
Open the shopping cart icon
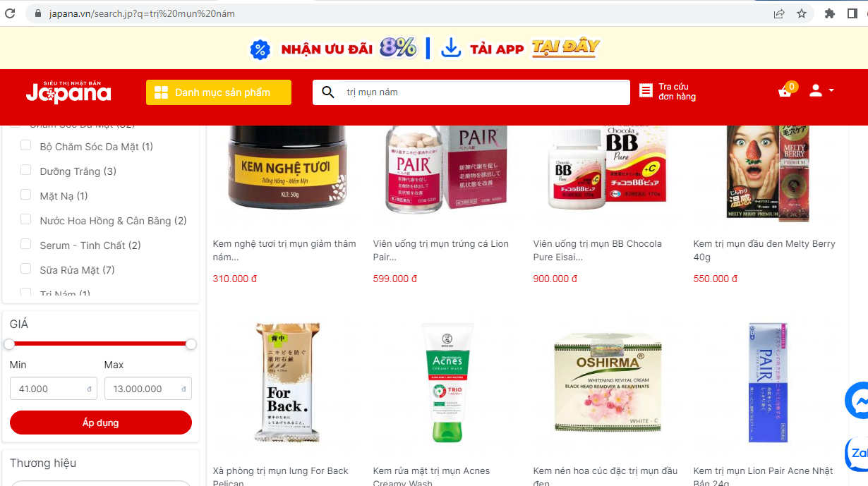click(785, 92)
